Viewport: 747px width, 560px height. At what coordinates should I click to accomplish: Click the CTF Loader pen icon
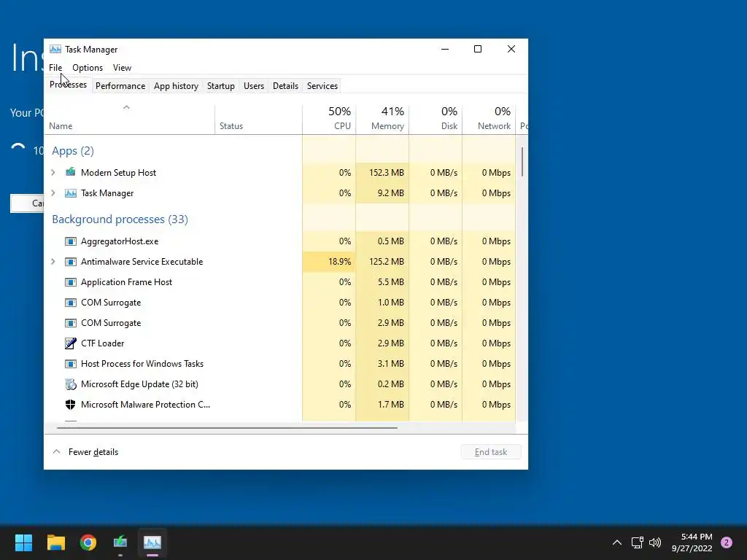pos(71,343)
